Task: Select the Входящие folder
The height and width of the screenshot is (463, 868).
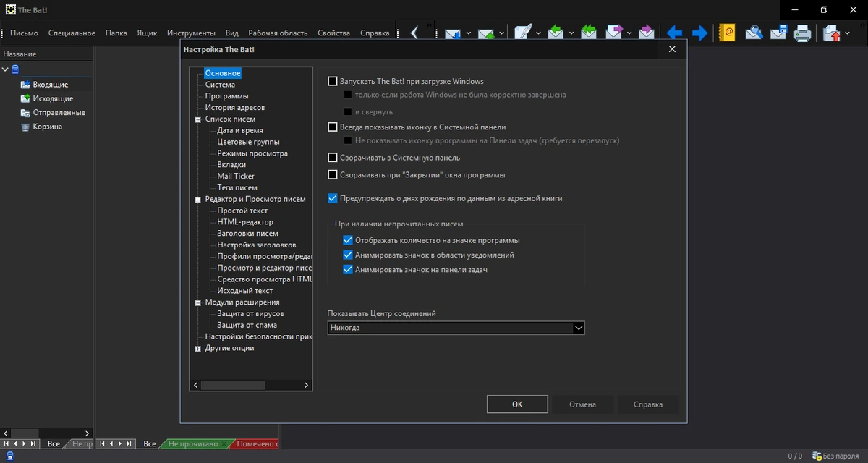Action: pos(51,85)
